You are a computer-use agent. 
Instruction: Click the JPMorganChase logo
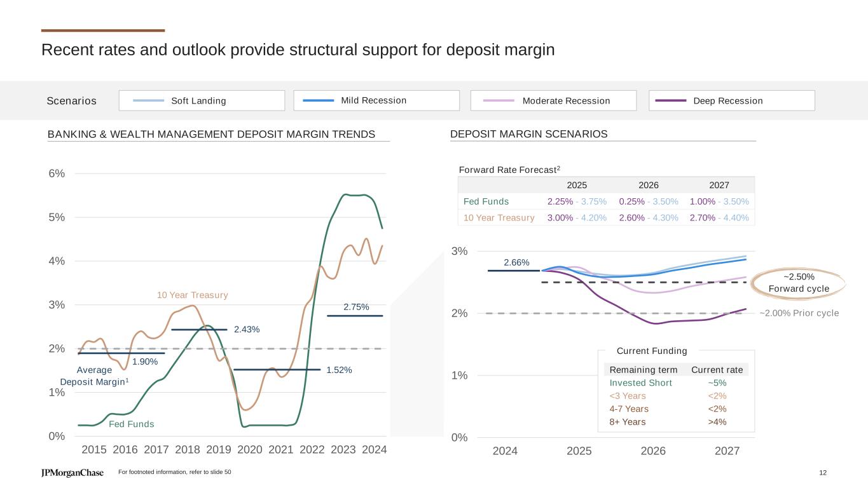72,473
